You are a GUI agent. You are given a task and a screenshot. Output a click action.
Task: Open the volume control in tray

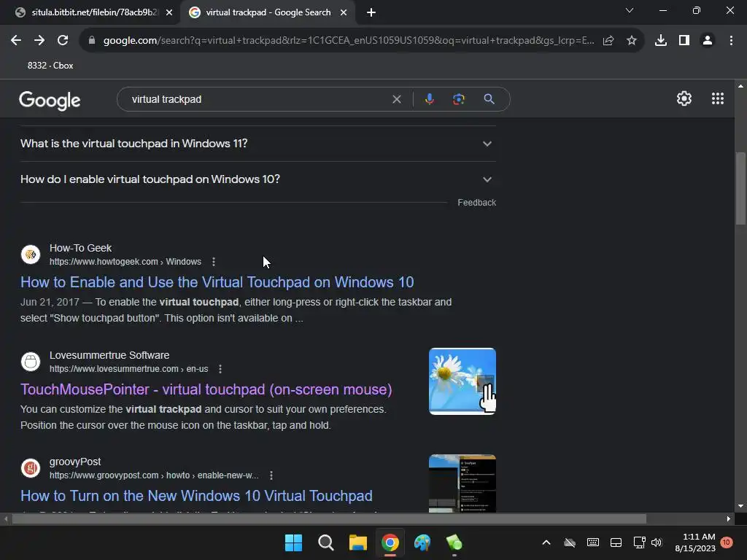657,542
